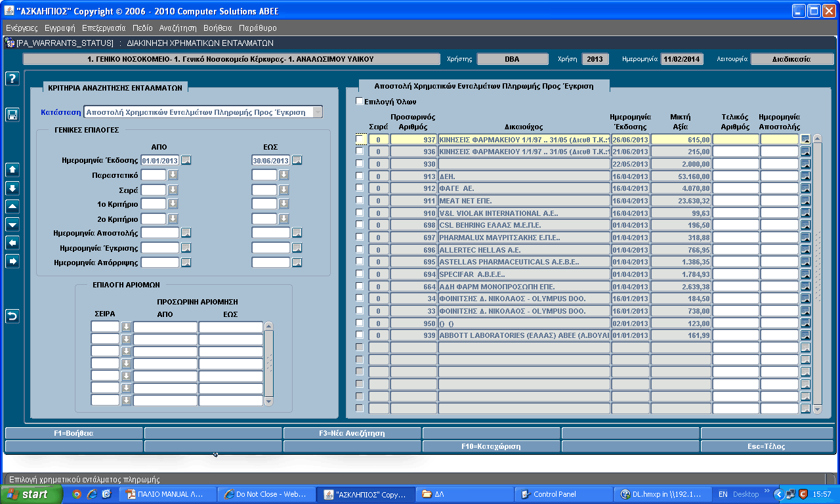Open the Αναζήτηση menu
Screen dimensions: 840x504
click(178, 28)
